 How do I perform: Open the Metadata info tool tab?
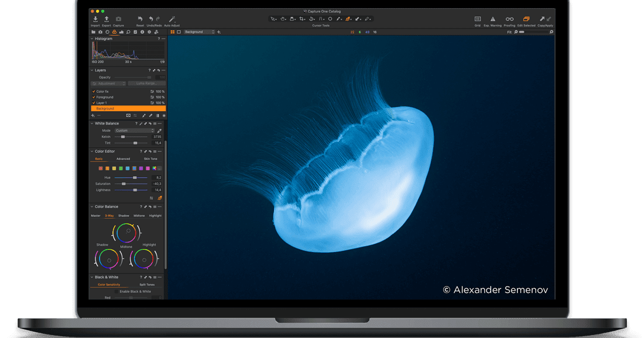pyautogui.click(x=142, y=32)
